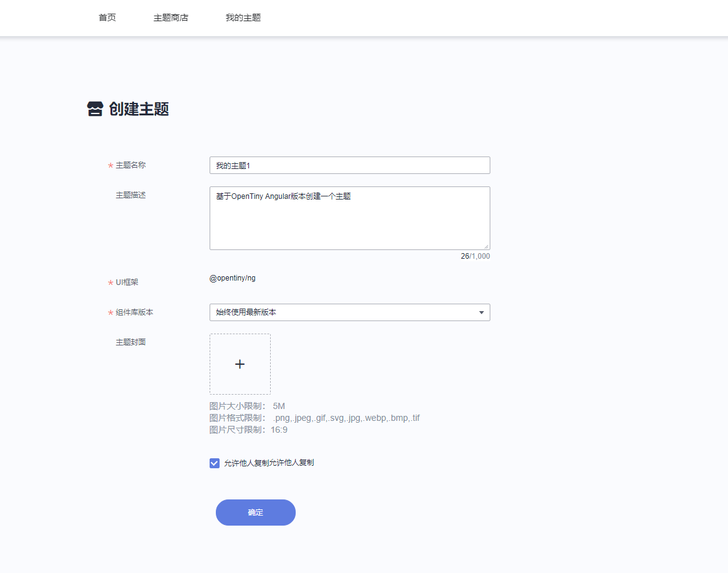Open the 主题商店 navigation tab
The width and height of the screenshot is (728, 573).
click(171, 18)
